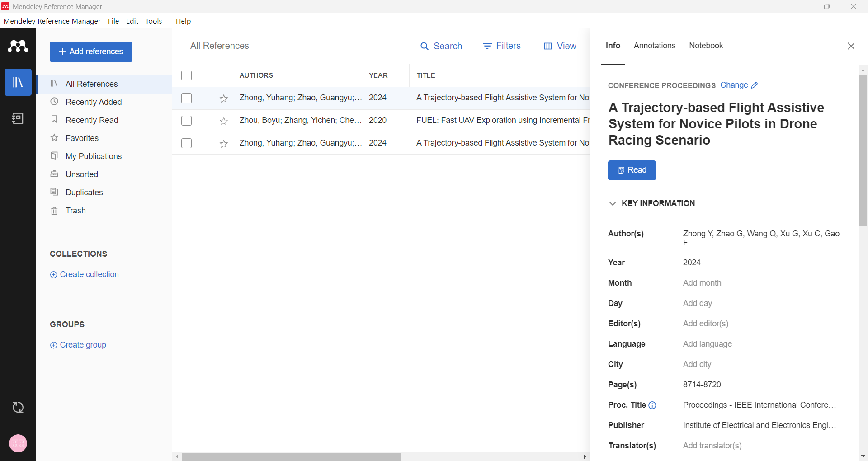Click the Recently Added clock icon
868x461 pixels.
coord(54,102)
